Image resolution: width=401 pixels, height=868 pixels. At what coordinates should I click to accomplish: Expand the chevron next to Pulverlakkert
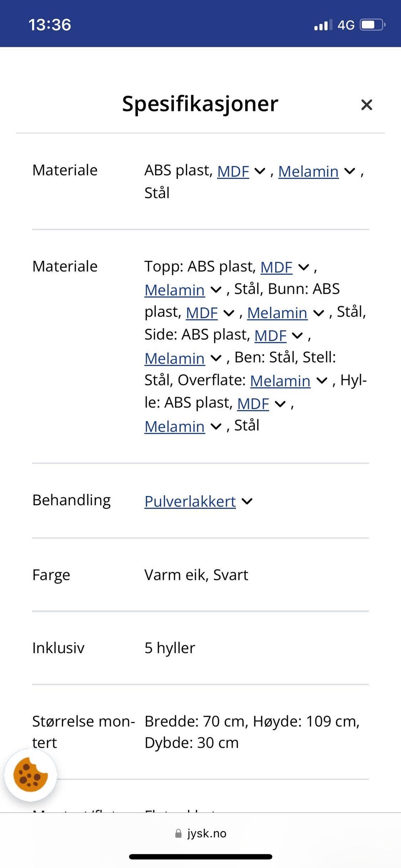click(247, 501)
